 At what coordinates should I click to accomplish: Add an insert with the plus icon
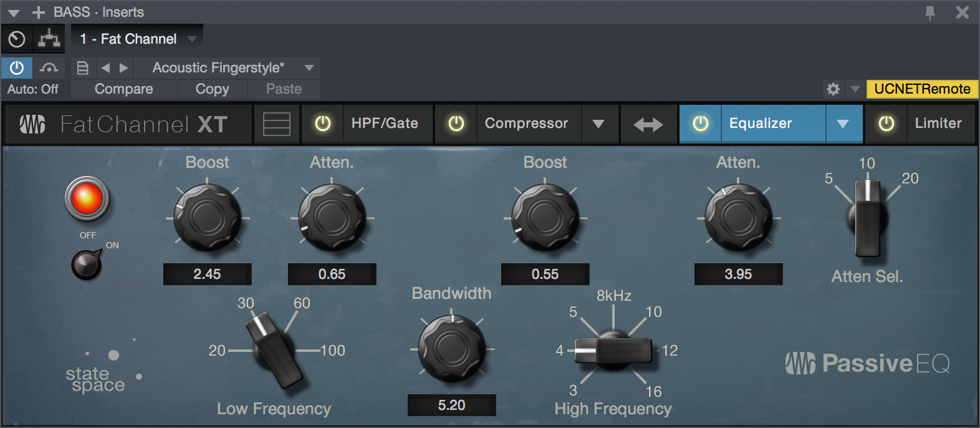(x=39, y=12)
